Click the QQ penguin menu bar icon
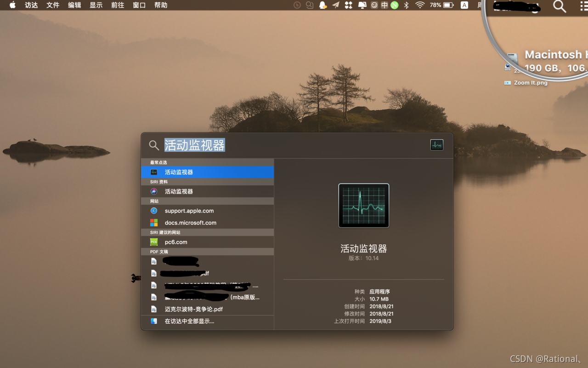The height and width of the screenshot is (368, 588). coord(323,5)
